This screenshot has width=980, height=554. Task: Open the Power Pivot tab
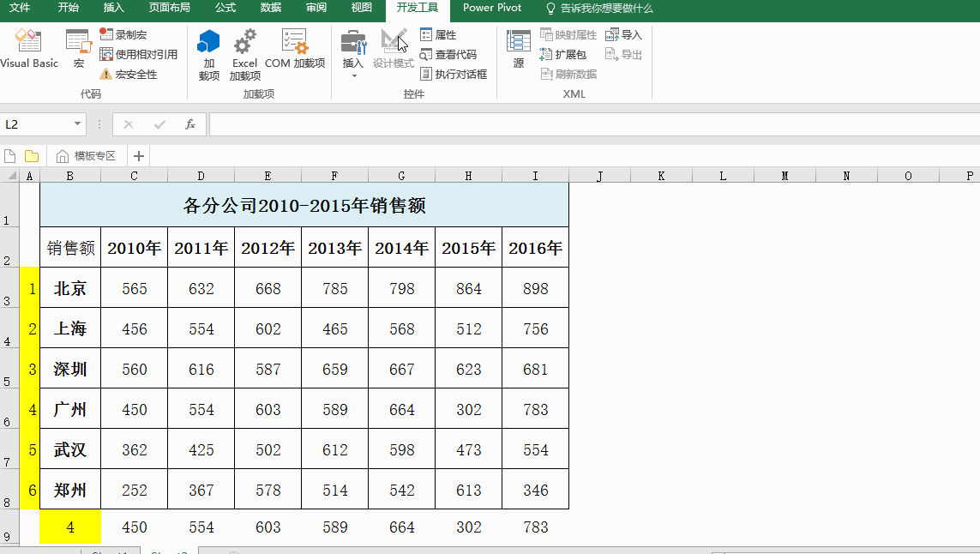[x=492, y=8]
